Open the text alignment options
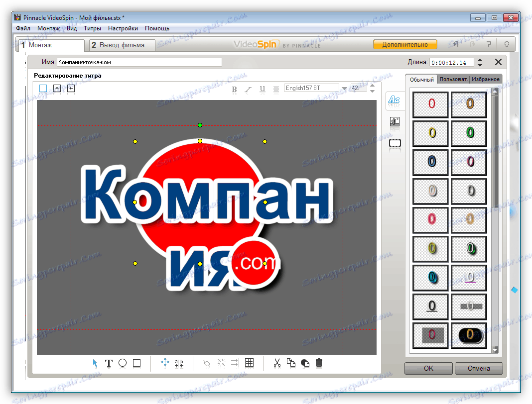This screenshot has width=532, height=404. pos(276,89)
